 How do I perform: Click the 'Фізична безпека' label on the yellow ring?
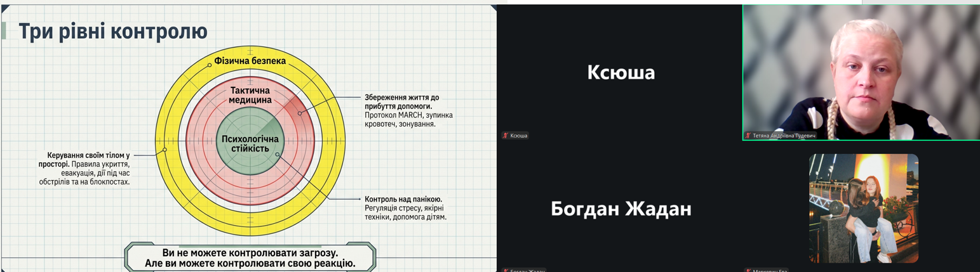tap(250, 62)
